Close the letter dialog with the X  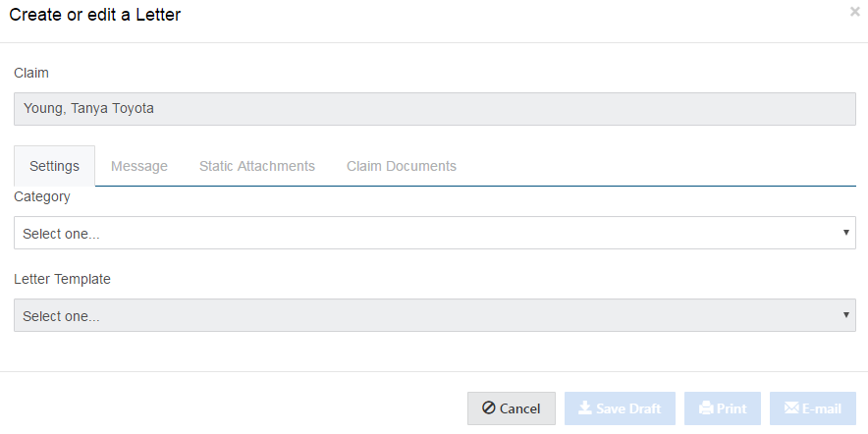point(854,13)
